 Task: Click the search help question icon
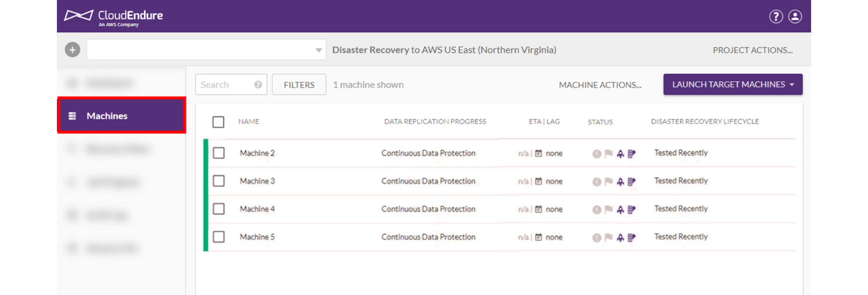258,85
